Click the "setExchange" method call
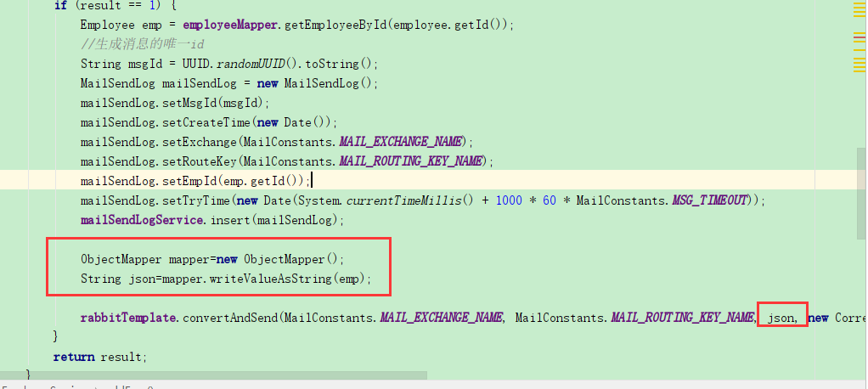This screenshot has width=868, height=389. [200, 142]
